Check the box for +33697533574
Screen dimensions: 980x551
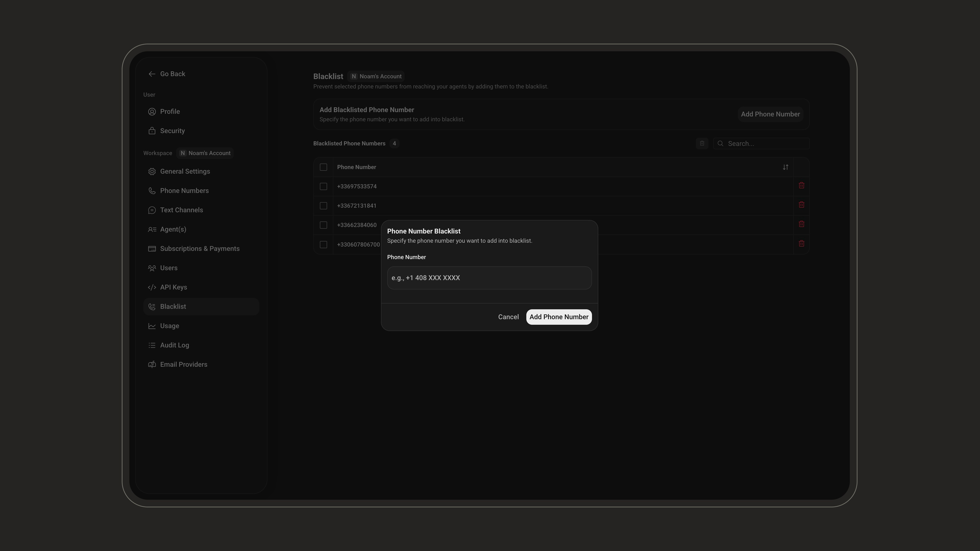click(x=323, y=186)
